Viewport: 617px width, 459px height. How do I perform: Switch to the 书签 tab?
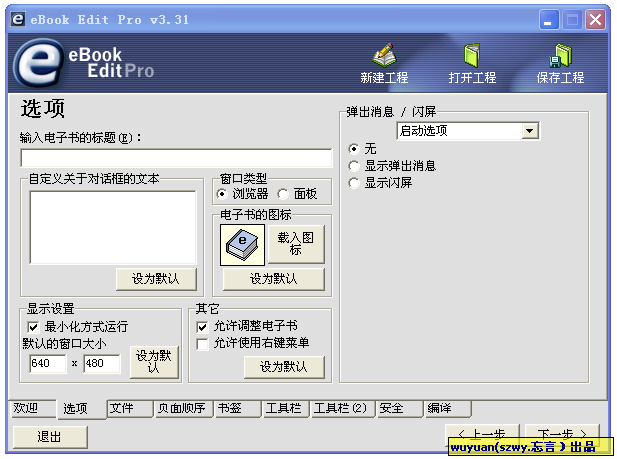(x=238, y=408)
